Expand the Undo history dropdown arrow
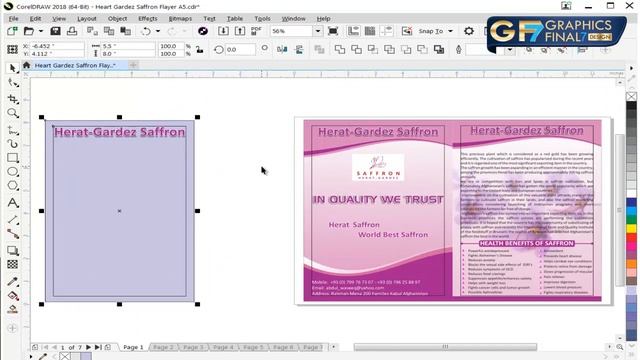Screen dimensions: 640x360 point(158,31)
